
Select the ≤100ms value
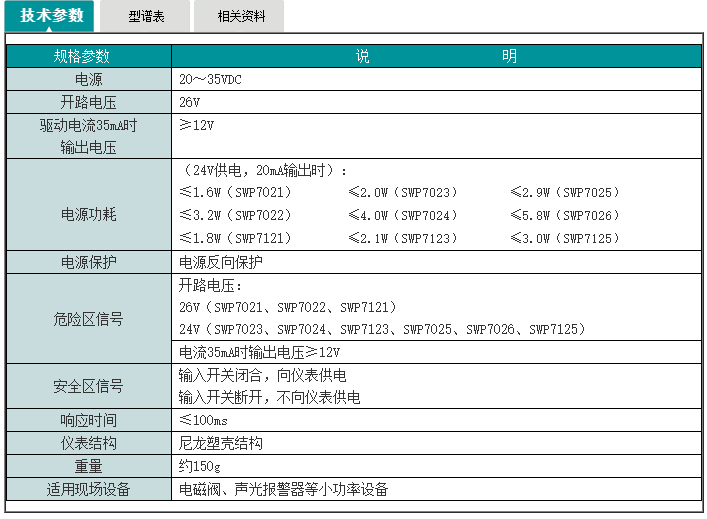click(203, 420)
